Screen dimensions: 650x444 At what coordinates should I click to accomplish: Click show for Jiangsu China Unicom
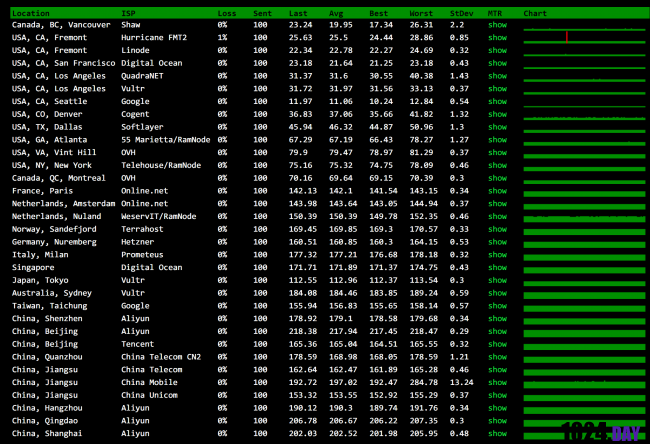[497, 395]
